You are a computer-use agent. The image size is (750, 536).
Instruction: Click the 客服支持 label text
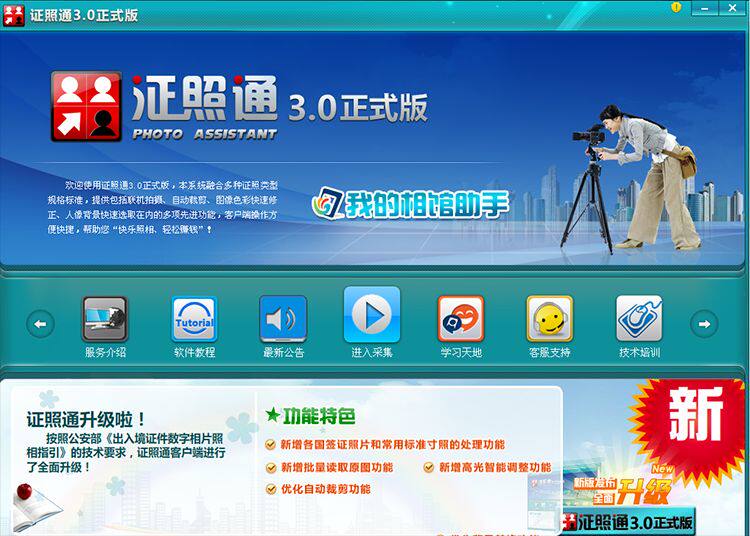point(550,353)
